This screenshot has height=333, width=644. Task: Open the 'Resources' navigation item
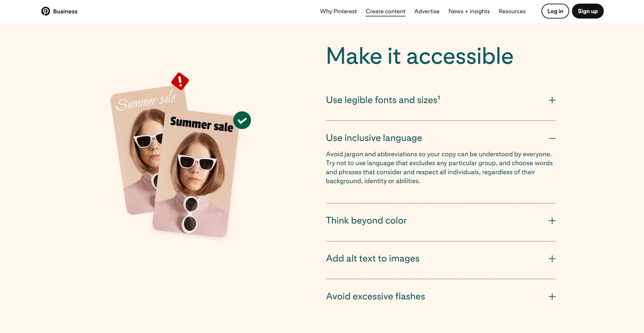(x=512, y=11)
